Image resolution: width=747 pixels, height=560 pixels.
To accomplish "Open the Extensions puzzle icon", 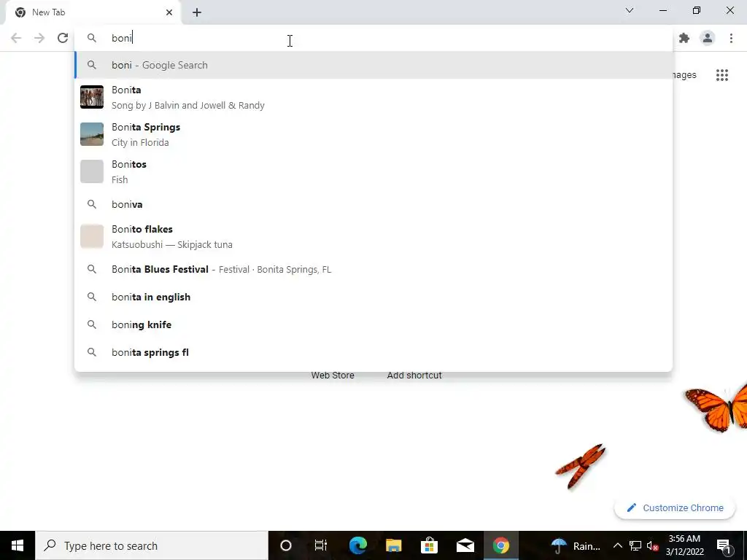I will (684, 38).
